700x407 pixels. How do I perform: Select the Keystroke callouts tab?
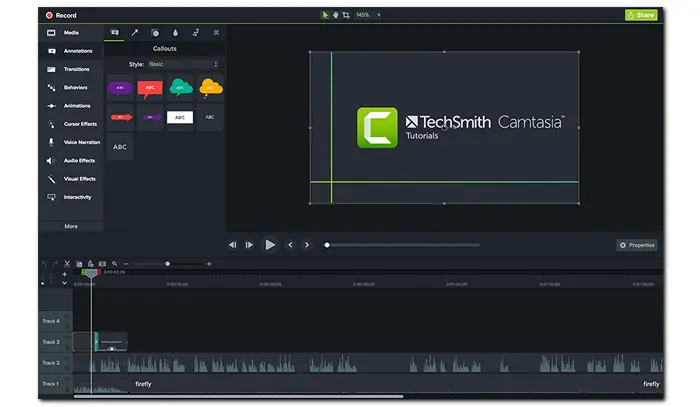pyautogui.click(x=216, y=33)
